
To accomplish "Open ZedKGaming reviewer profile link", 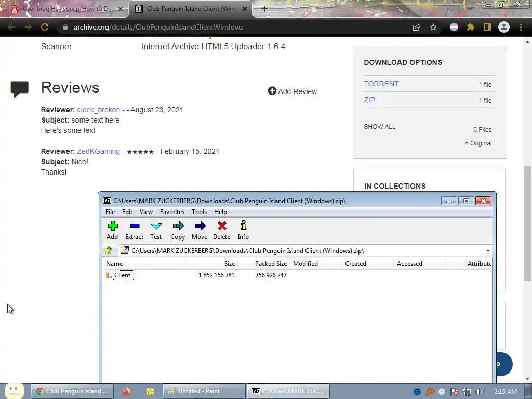I will [98, 151].
